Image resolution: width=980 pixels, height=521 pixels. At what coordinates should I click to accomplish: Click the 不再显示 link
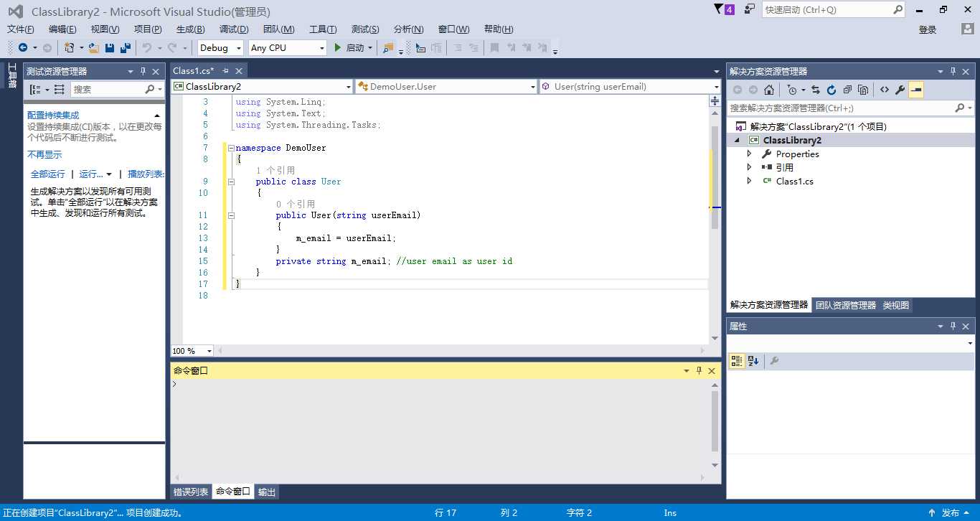(x=44, y=155)
